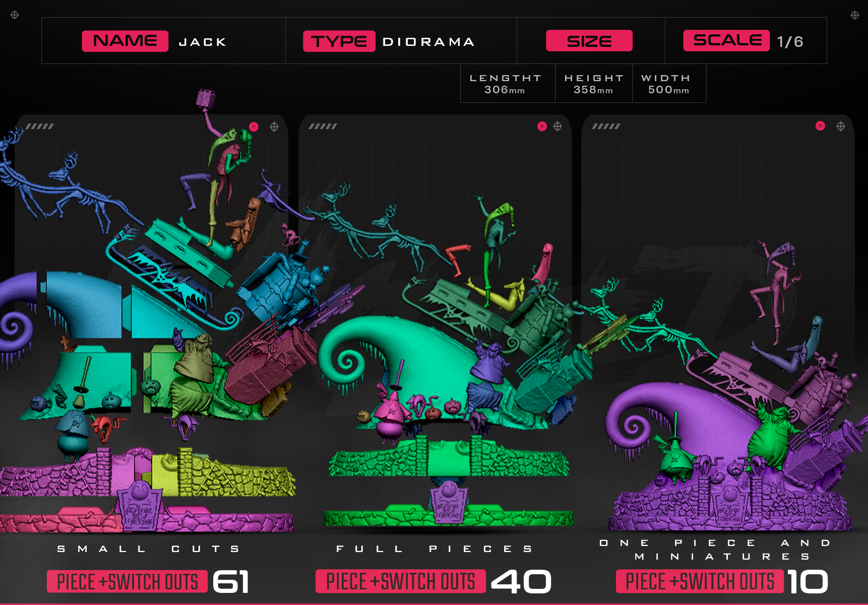Click the piece count 10

(x=808, y=581)
